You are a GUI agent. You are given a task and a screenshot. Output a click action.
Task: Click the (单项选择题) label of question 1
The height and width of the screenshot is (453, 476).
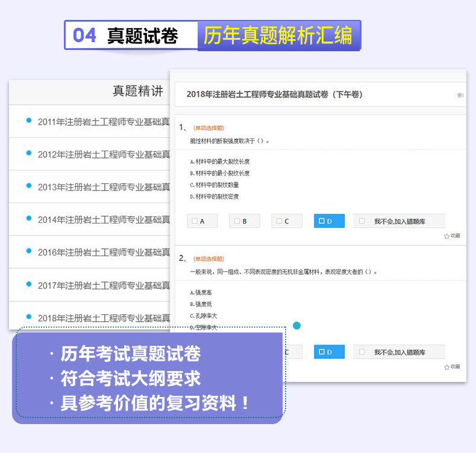(x=208, y=128)
